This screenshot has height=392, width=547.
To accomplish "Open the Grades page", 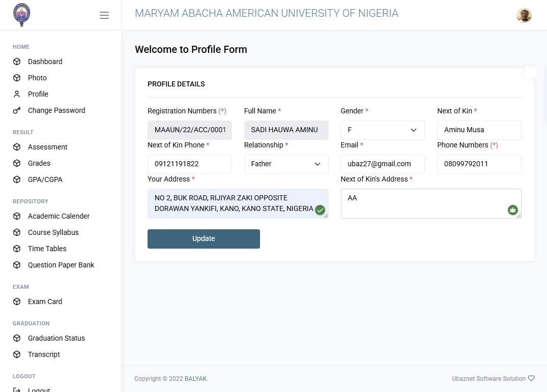I will pos(39,163).
